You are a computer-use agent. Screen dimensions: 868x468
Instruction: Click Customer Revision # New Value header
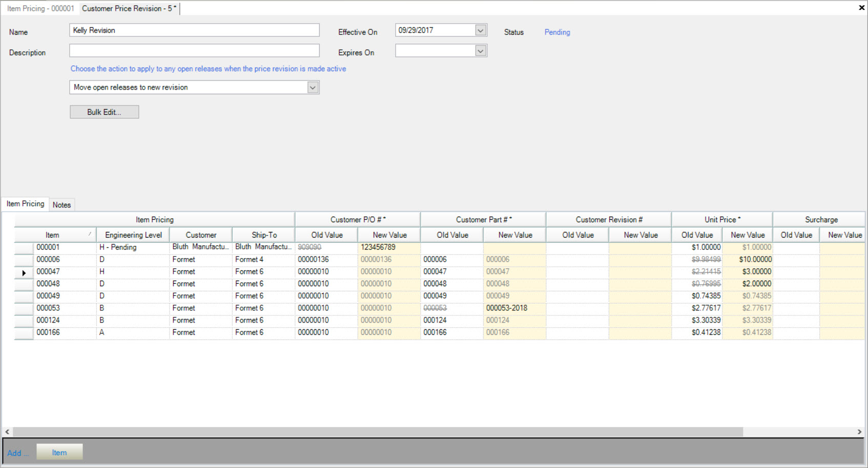click(x=640, y=235)
